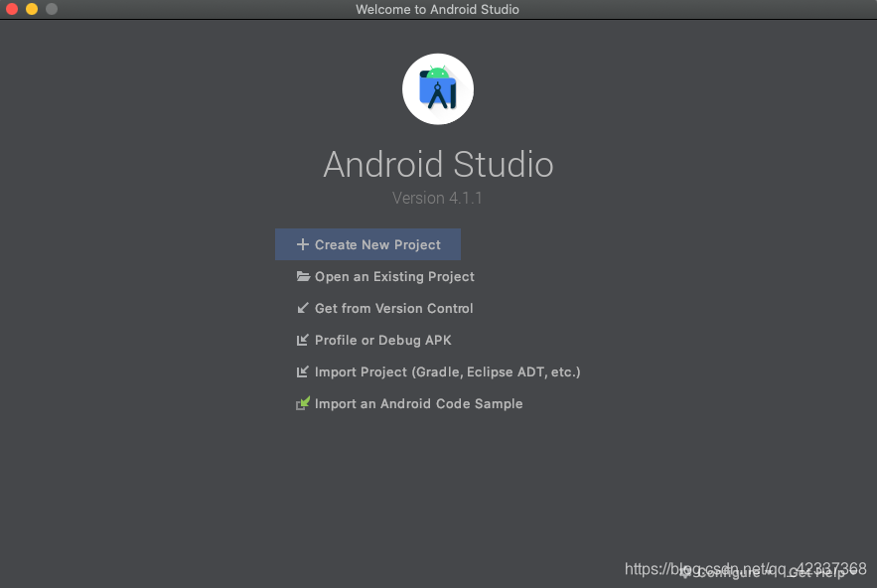Image resolution: width=877 pixels, height=588 pixels.
Task: Choose Import Project (Gradle, Eclipse ADT, etc.)
Action: tap(439, 372)
